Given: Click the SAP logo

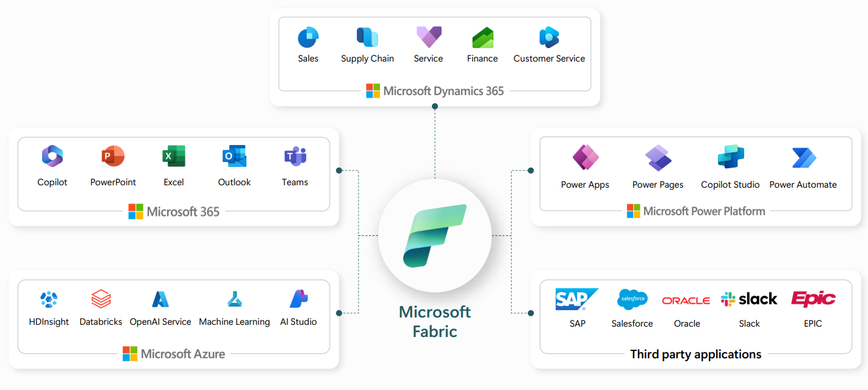Looking at the screenshot, I should point(577,299).
